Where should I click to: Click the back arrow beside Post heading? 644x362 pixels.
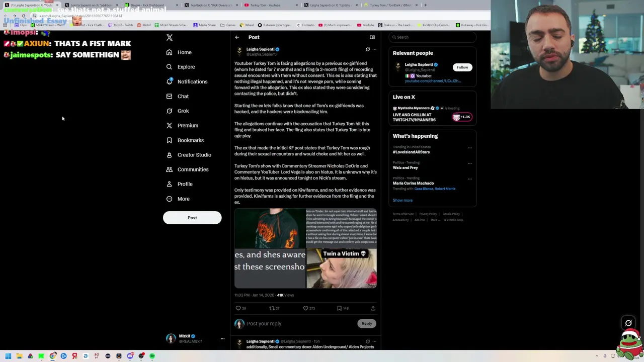(237, 37)
